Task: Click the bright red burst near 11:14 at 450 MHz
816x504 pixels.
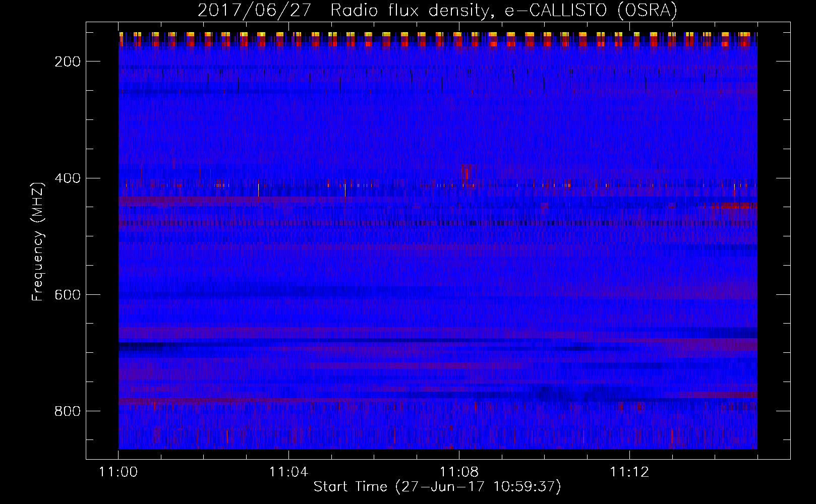Action: tap(734, 206)
